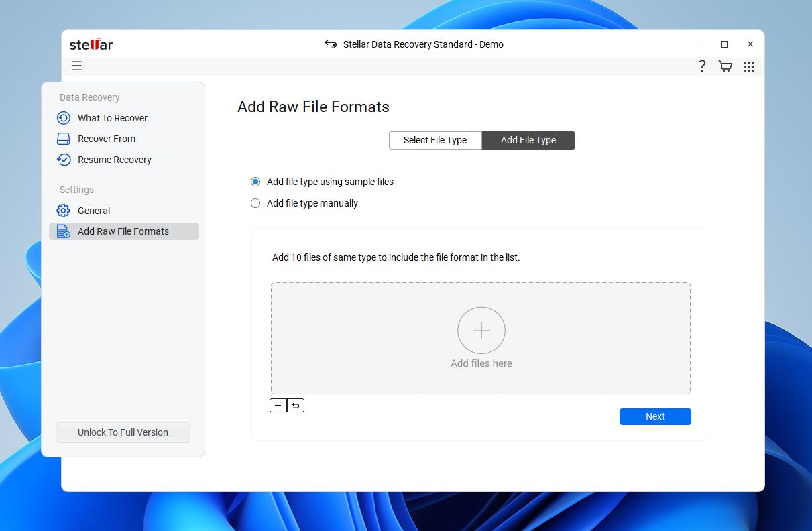Open the hamburger menu
812x531 pixels.
(x=76, y=66)
